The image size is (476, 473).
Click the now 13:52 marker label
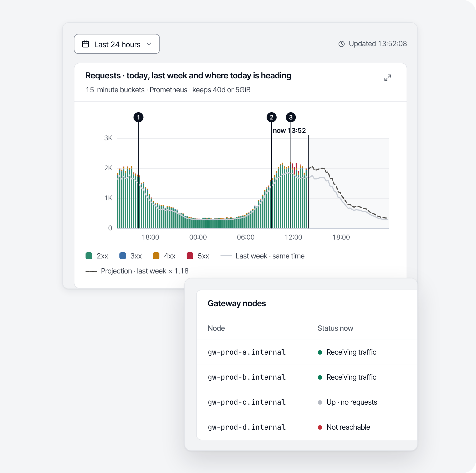coord(289,131)
